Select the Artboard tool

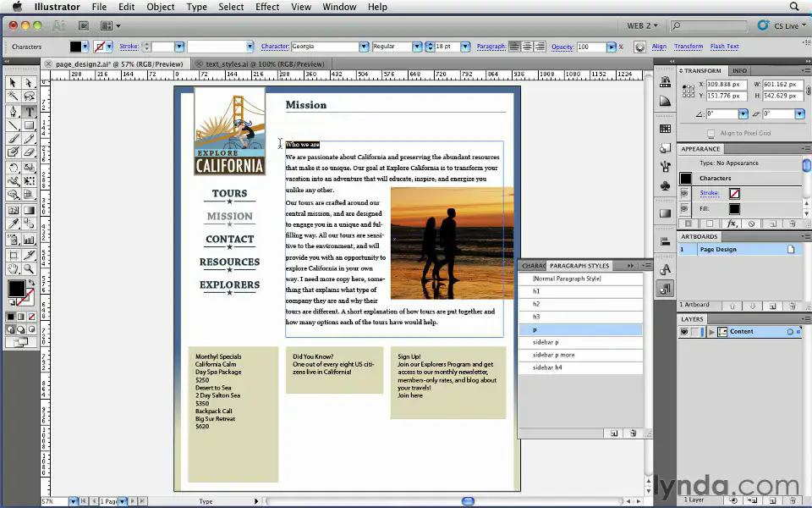tap(13, 255)
